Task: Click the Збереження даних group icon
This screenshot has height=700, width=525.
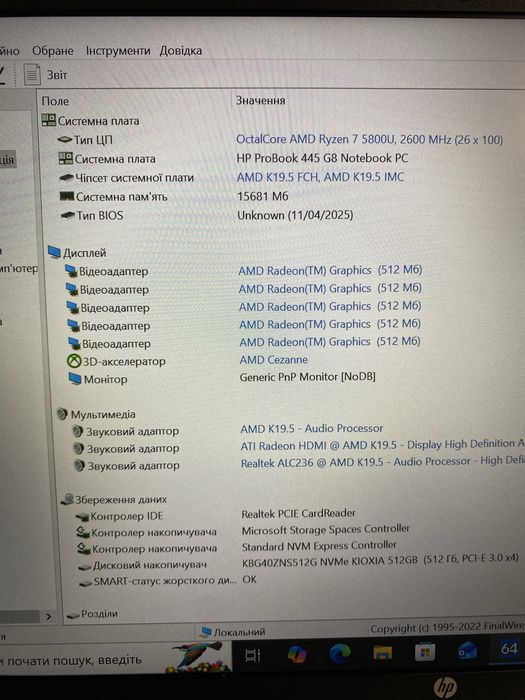Action: 67,499
